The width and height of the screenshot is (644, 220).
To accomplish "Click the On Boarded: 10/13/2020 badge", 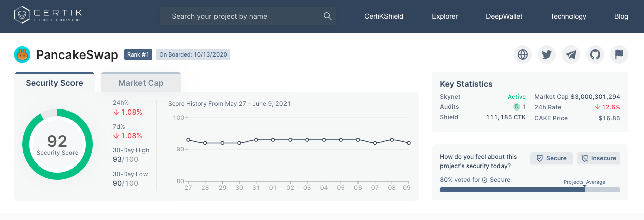I will pyautogui.click(x=193, y=54).
